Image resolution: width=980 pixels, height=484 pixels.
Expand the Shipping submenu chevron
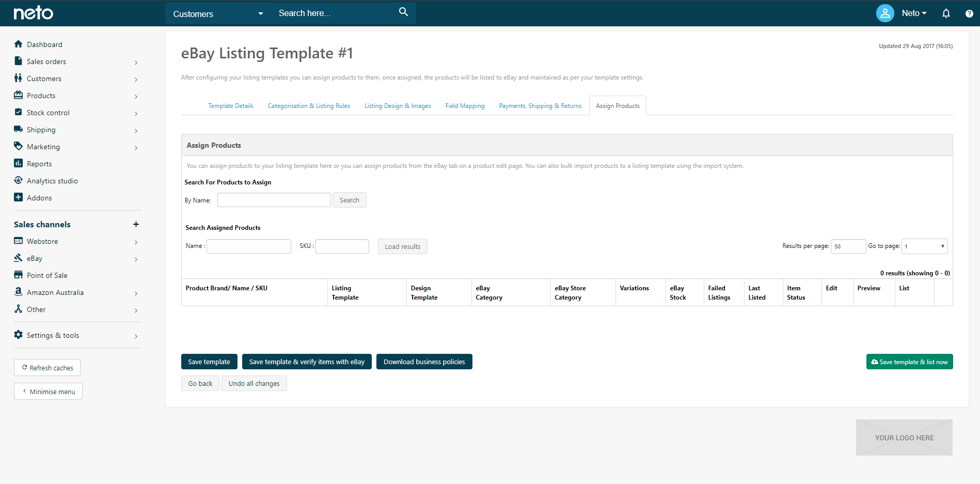(136, 131)
